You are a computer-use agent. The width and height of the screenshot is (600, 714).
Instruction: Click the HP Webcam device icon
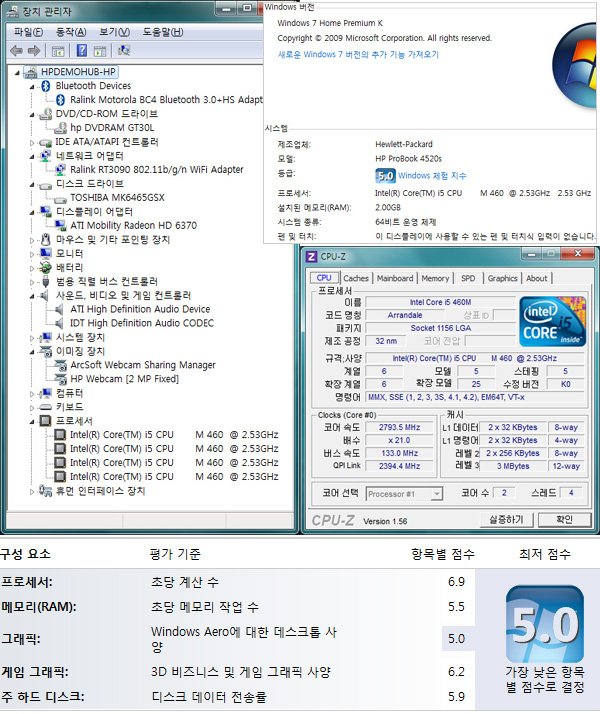click(x=60, y=379)
